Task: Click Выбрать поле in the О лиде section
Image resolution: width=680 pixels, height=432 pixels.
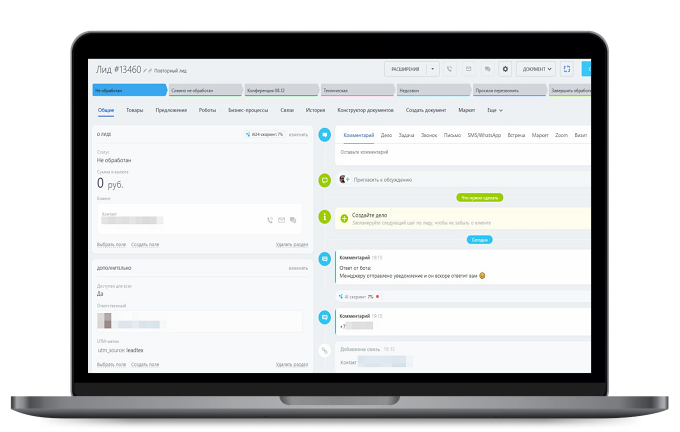Action: [111, 245]
